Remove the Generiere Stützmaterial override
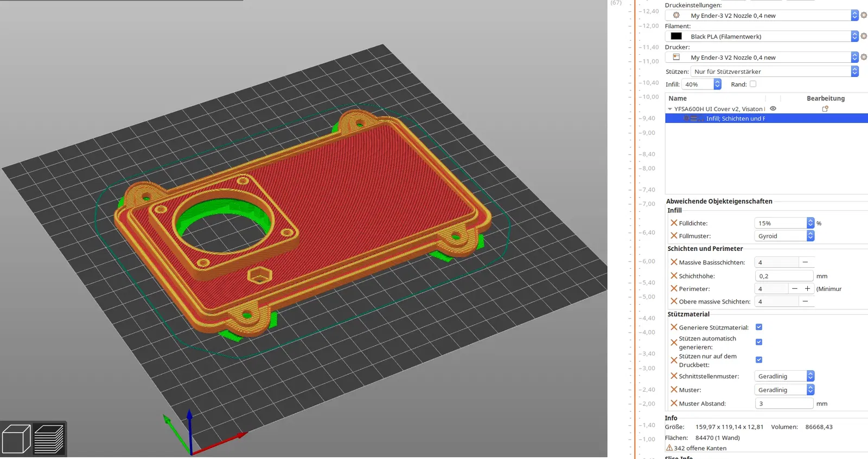The image size is (868, 459). point(674,327)
